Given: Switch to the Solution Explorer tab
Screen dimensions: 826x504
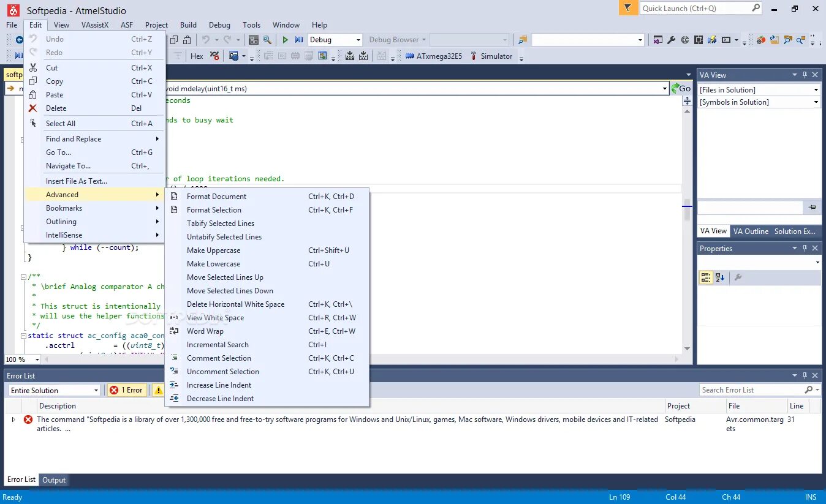Looking at the screenshot, I should click(795, 231).
